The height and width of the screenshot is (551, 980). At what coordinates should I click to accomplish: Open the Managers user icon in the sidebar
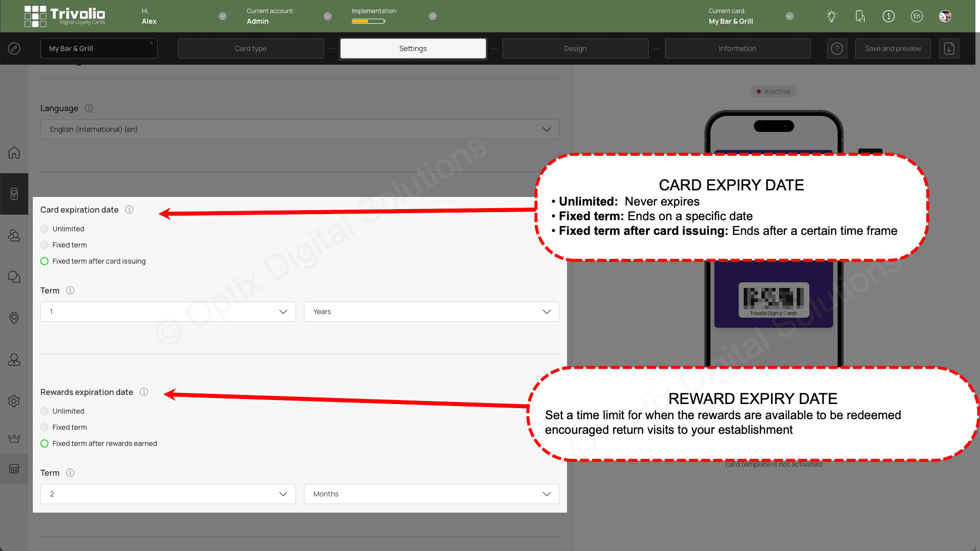(14, 359)
